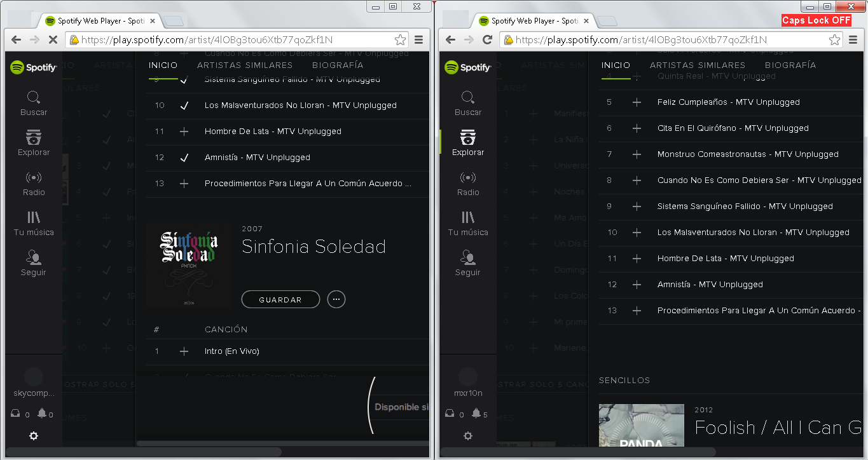Click Spotify logo in left window
Image resolution: width=868 pixels, height=460 pixels.
(34, 67)
